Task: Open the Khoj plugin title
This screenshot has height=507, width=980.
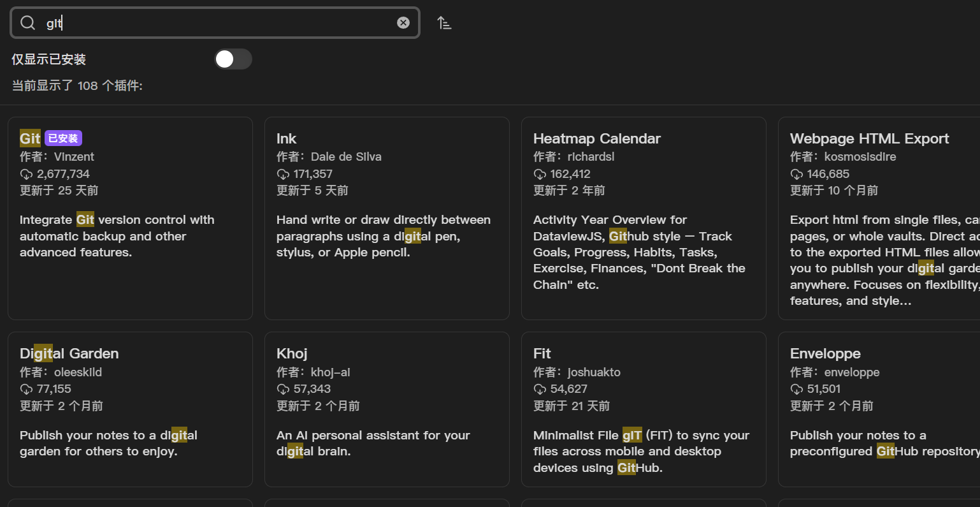Action: [x=292, y=353]
